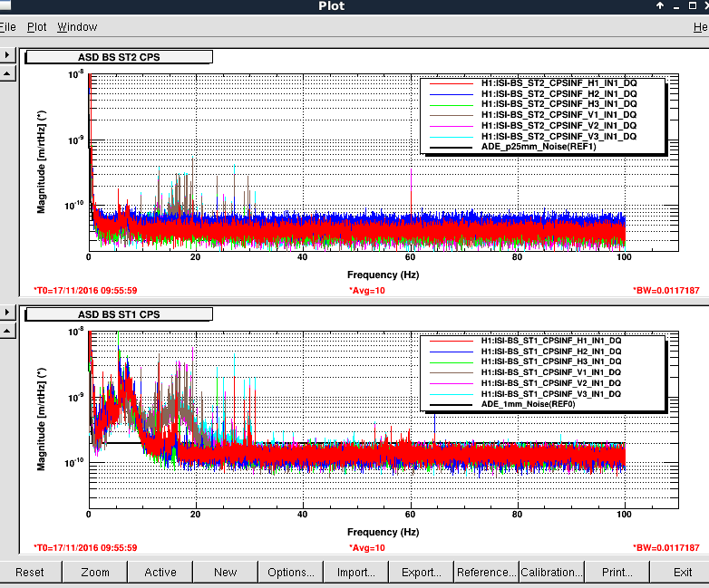Open the Window menu

coord(77,27)
